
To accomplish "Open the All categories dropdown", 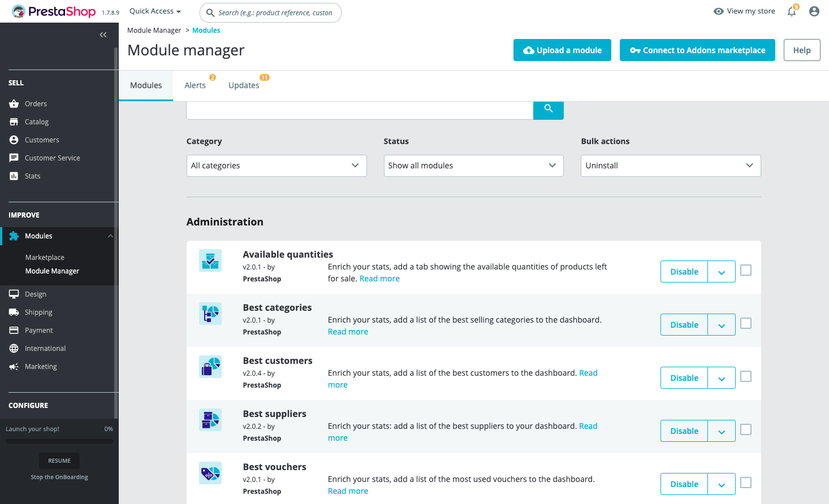I will [x=277, y=166].
